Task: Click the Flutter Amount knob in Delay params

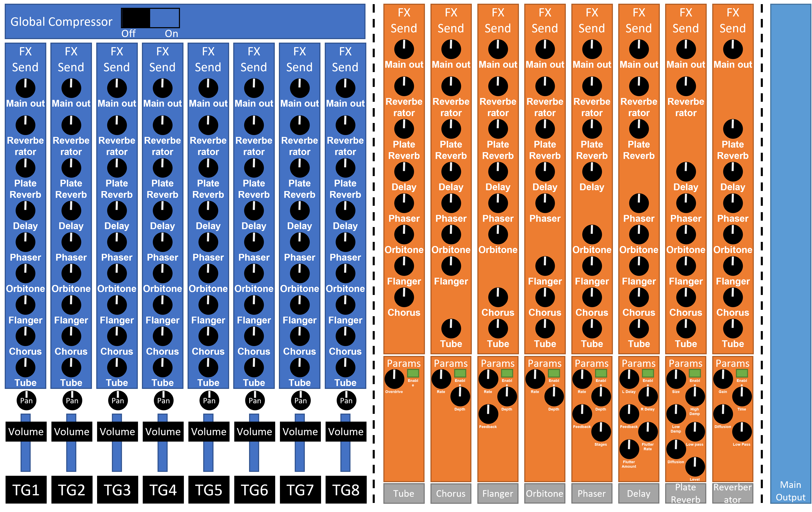Action: click(629, 449)
